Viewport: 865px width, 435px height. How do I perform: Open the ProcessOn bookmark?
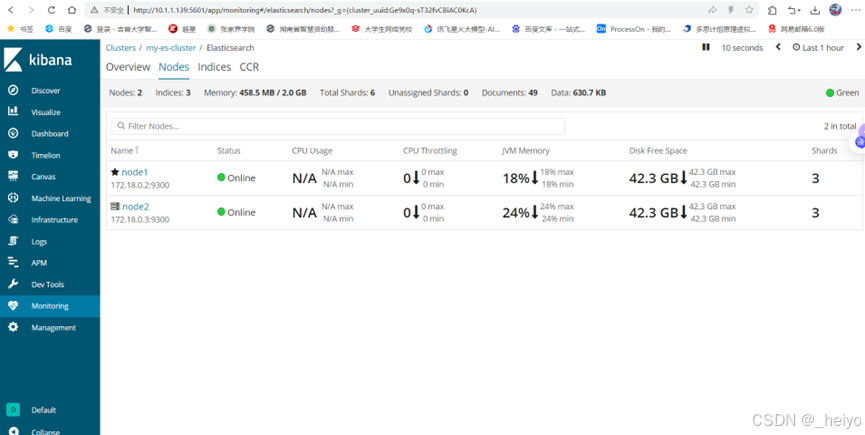[634, 29]
